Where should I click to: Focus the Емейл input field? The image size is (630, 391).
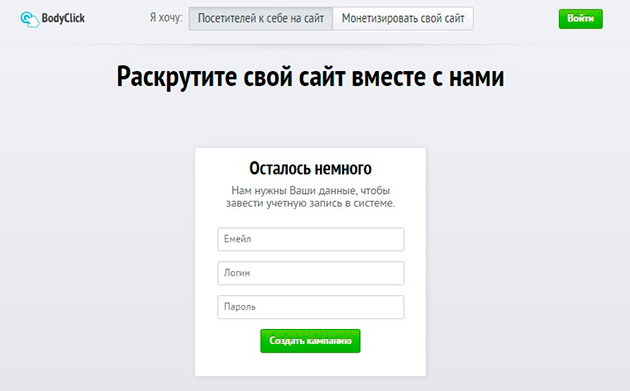pos(311,239)
